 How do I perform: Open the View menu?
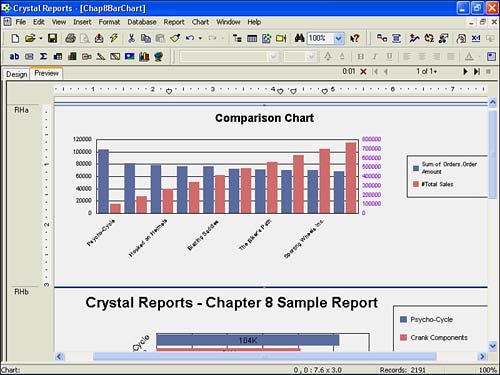pyautogui.click(x=59, y=22)
